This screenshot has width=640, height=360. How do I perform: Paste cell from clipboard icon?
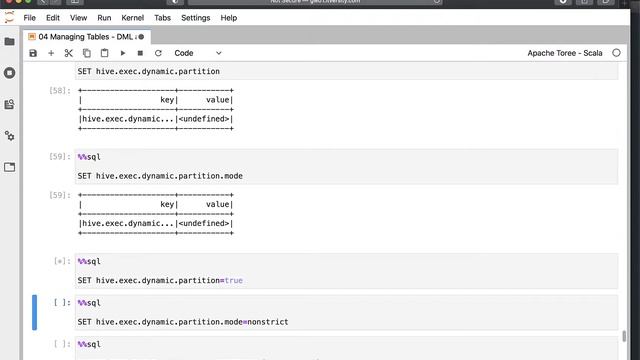pyautogui.click(x=104, y=53)
